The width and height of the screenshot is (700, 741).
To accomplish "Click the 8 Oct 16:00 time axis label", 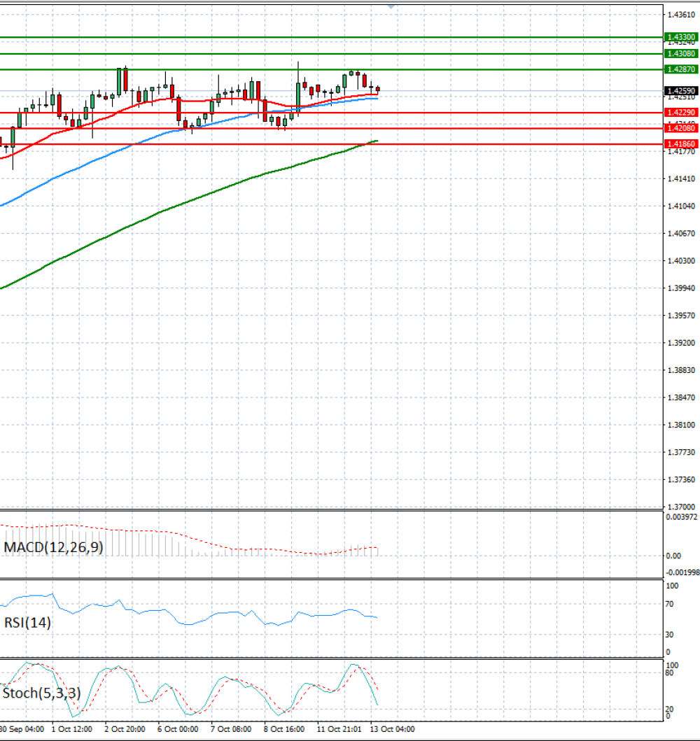I will click(x=284, y=729).
